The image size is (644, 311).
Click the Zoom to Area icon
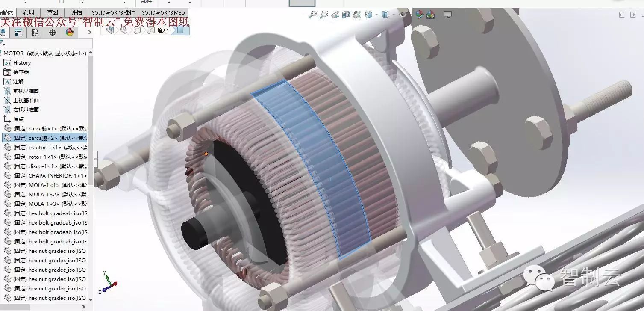point(324,15)
